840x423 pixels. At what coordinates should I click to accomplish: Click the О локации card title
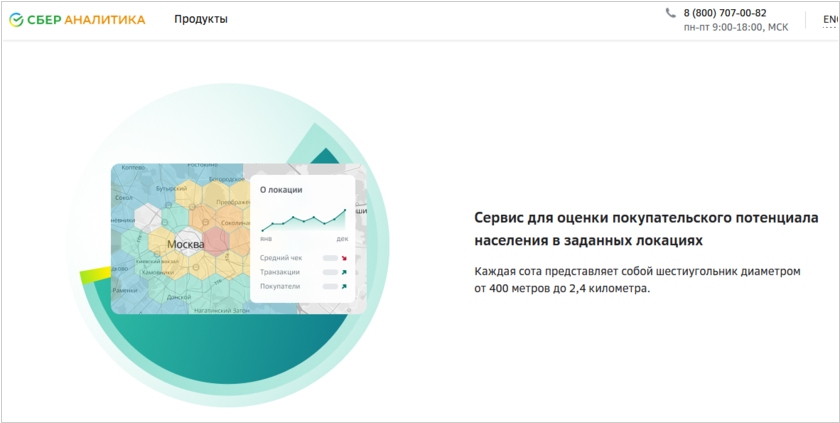pyautogui.click(x=281, y=189)
